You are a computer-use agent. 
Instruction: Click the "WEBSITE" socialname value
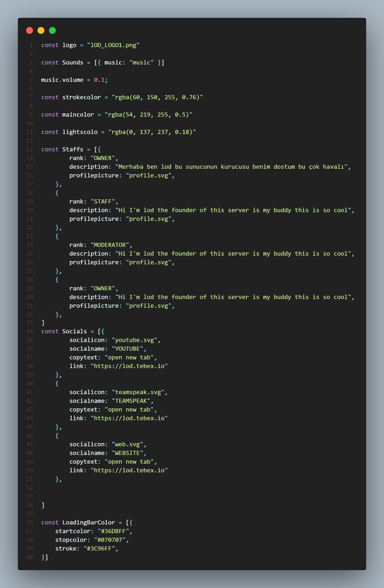[x=127, y=453]
